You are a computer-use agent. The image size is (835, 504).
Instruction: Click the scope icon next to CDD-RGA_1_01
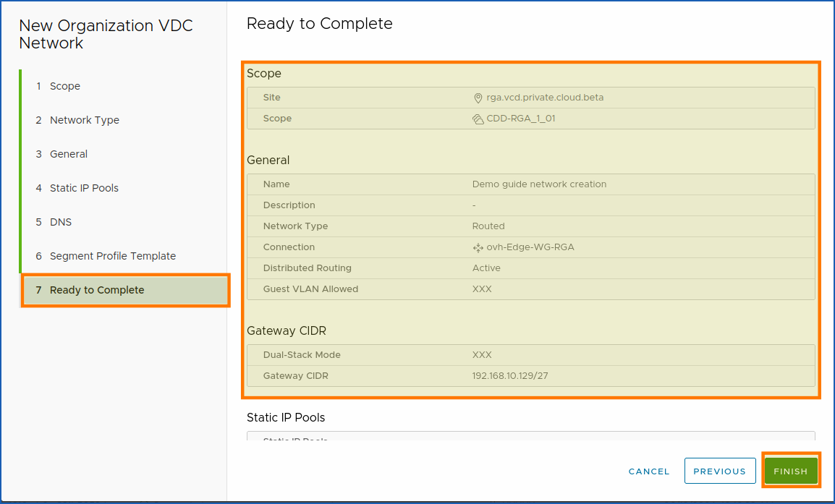point(478,118)
